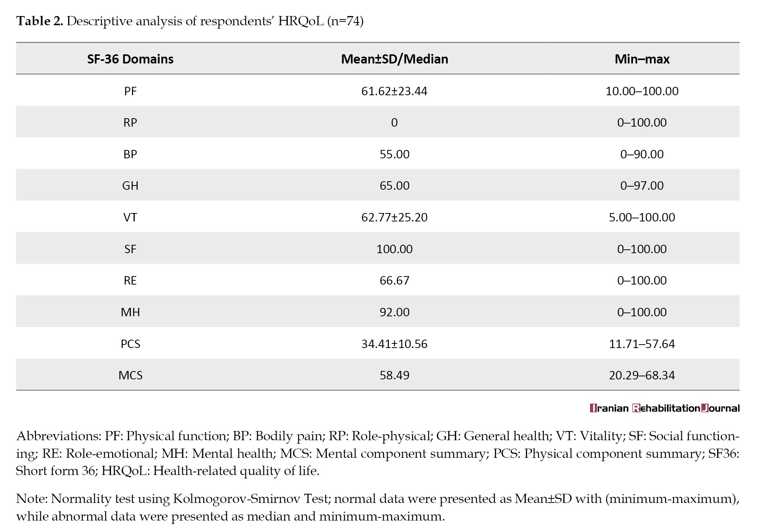Click the Iranian Rehabilitation Journal logo

coord(664,408)
